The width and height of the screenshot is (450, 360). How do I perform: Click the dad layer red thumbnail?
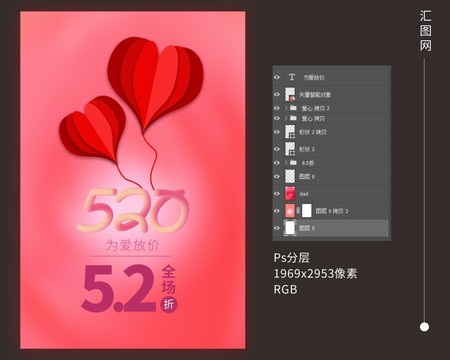tap(290, 194)
